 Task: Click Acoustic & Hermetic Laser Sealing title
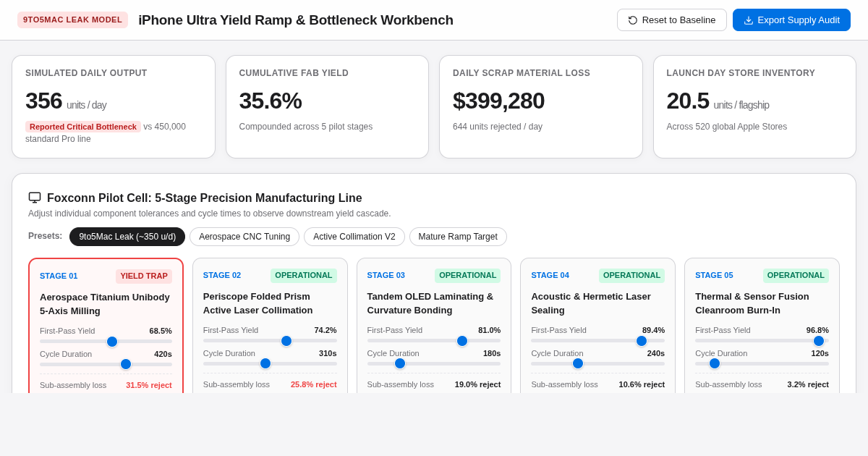click(591, 303)
